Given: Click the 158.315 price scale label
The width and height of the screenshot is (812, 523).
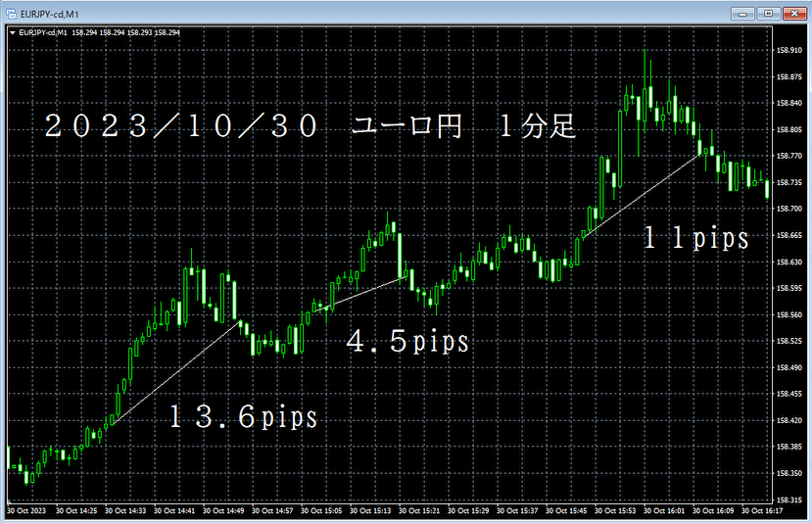Looking at the screenshot, I should 789,500.
